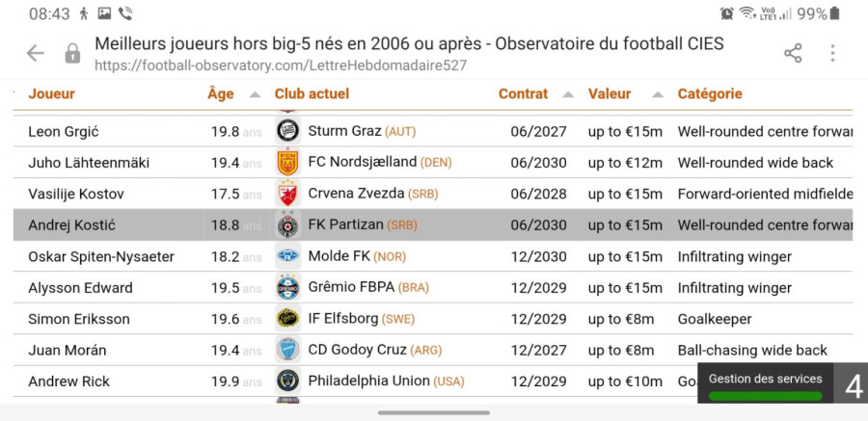
Task: Select the Andrej Kostić player row
Action: [x=432, y=225]
